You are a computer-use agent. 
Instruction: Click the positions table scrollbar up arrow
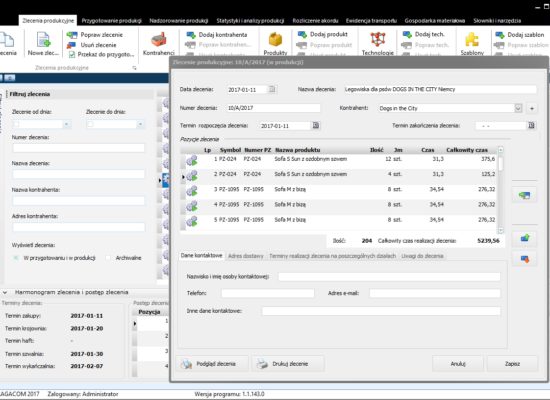(x=501, y=150)
